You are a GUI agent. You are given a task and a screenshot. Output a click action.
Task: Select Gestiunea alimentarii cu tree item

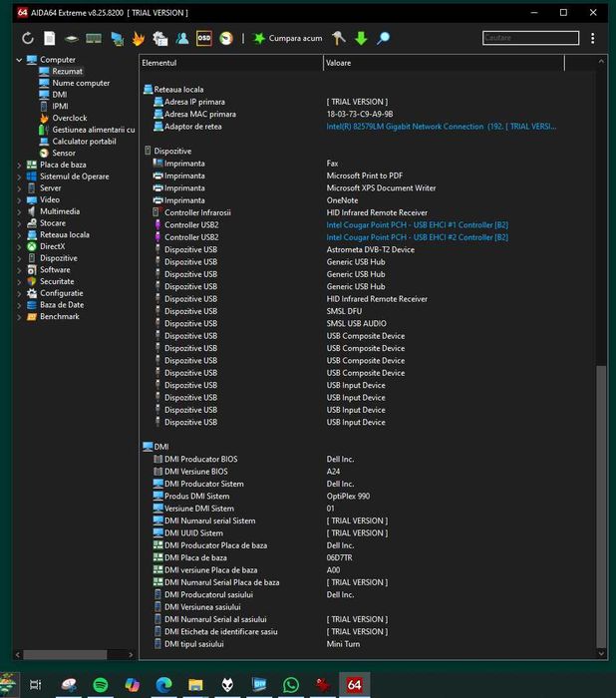point(93,130)
